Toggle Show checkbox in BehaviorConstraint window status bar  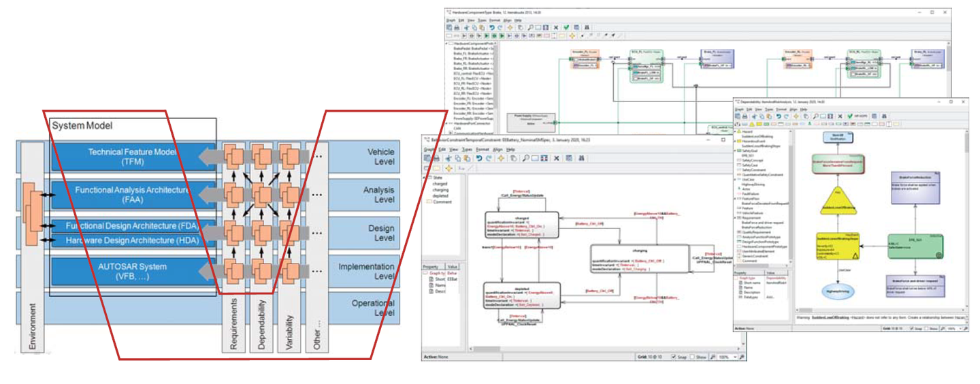pyautogui.click(x=692, y=357)
